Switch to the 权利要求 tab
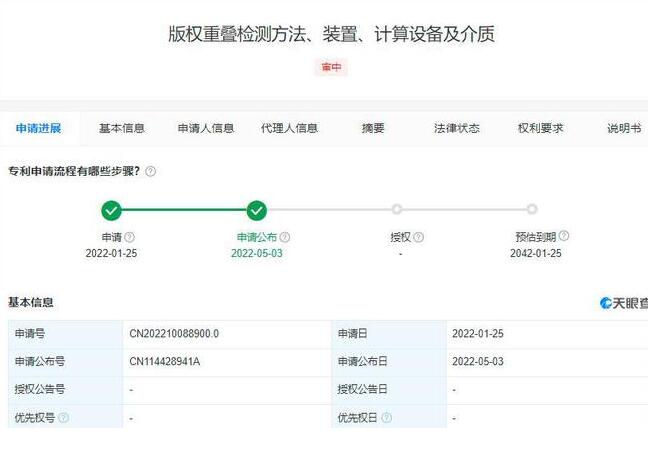The width and height of the screenshot is (648, 452). [540, 128]
